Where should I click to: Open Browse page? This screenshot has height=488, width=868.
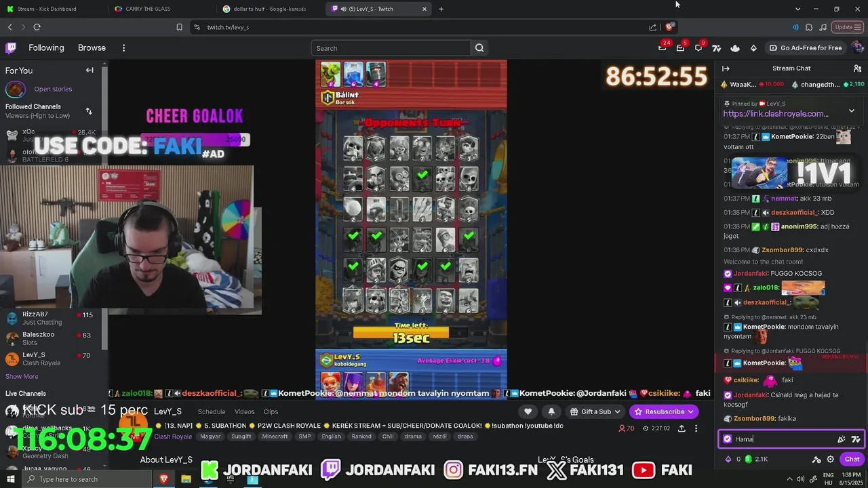click(x=92, y=48)
